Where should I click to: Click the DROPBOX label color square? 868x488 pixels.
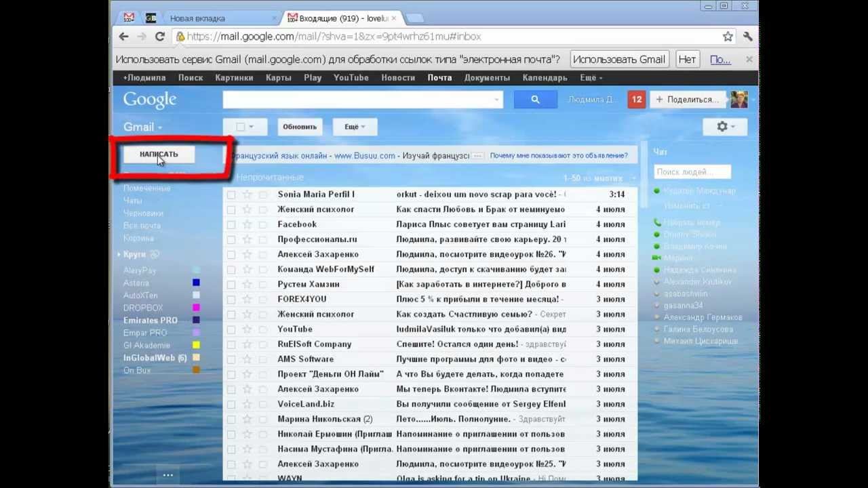tap(196, 308)
